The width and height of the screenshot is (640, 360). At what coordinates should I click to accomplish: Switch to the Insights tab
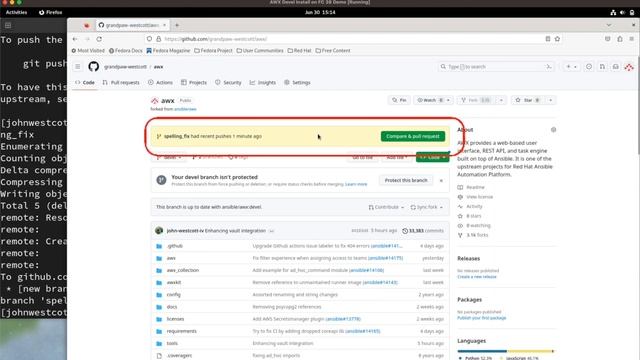(x=263, y=82)
